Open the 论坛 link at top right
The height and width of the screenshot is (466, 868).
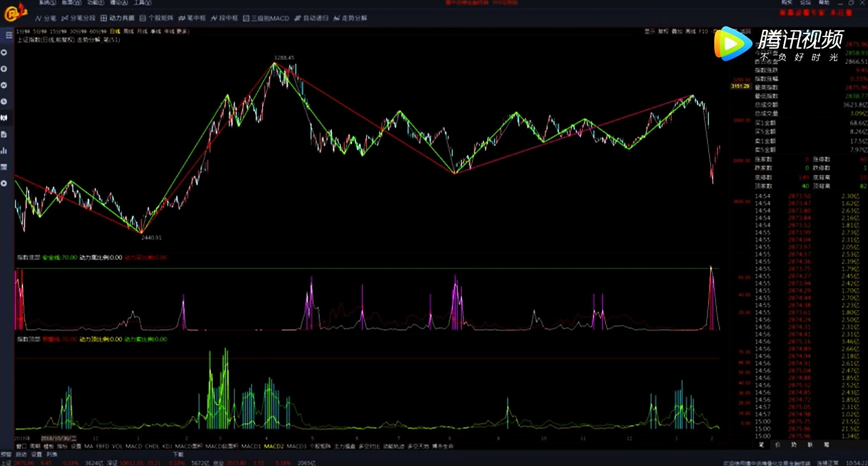[805, 3]
